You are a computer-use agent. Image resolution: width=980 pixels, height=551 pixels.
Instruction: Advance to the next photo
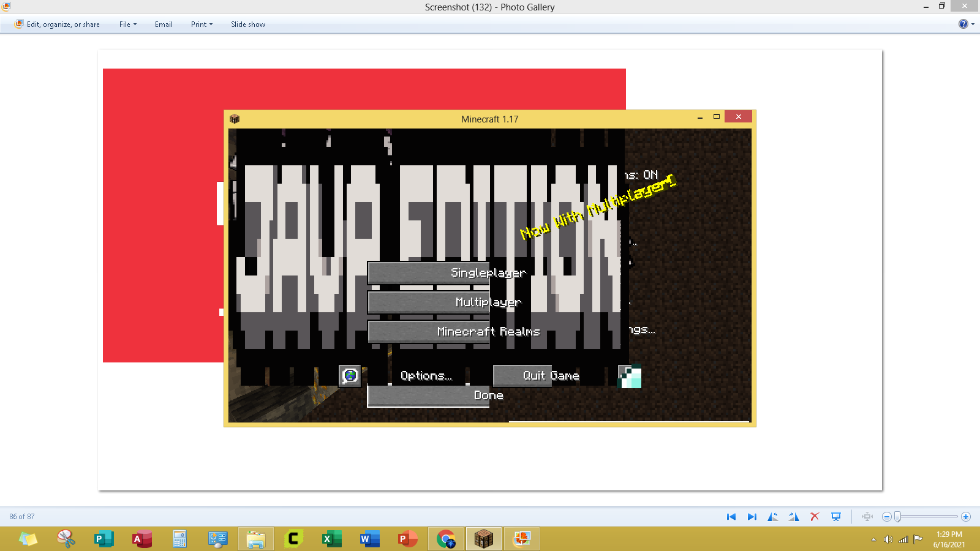(752, 517)
